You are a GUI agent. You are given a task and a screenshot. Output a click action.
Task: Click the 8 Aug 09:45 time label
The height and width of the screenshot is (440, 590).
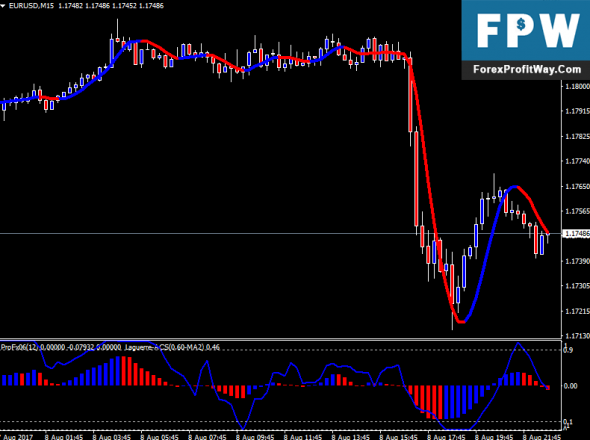pos(255,437)
